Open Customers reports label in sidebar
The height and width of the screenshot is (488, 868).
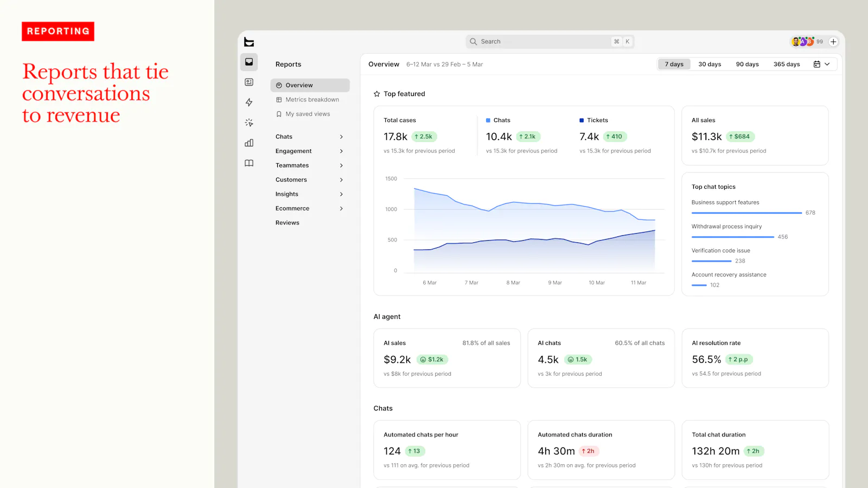(x=291, y=180)
